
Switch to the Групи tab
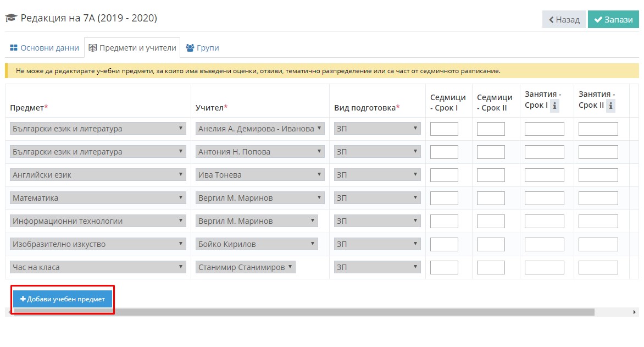(202, 48)
